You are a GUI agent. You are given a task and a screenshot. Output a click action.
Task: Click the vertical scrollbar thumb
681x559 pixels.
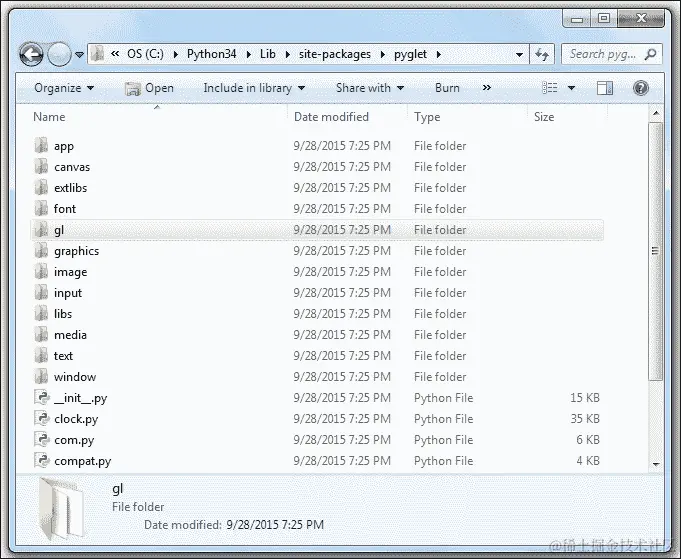(x=655, y=251)
